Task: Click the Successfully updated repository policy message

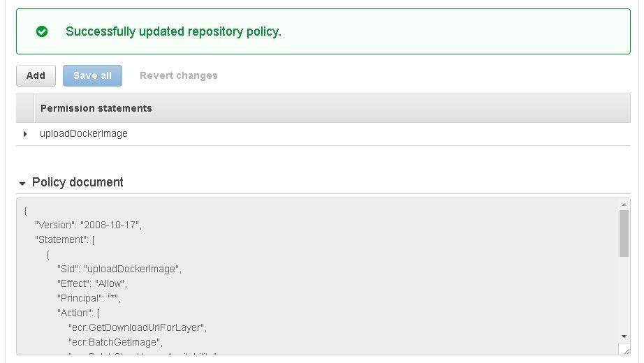Action: coord(173,31)
